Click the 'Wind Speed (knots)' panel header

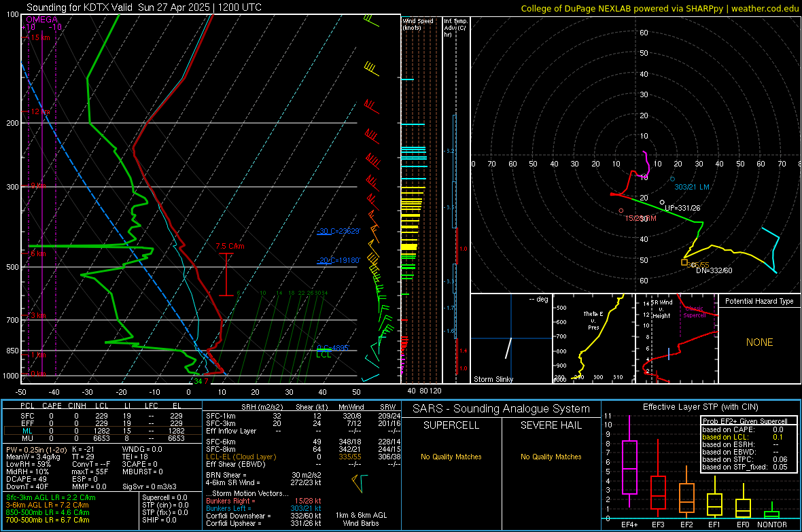[x=418, y=24]
